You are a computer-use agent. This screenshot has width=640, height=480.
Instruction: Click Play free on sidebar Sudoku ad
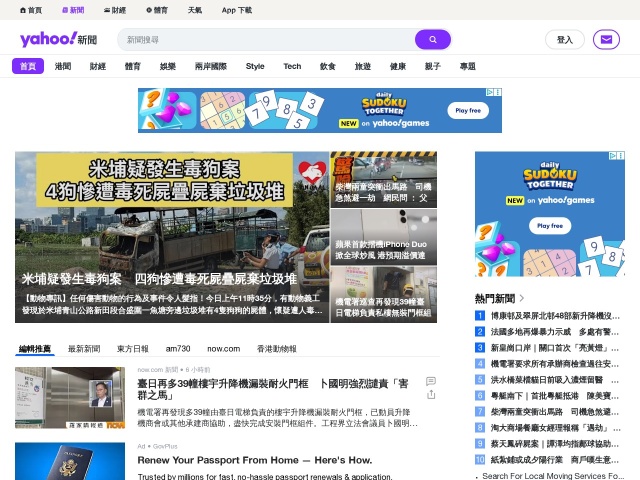tap(550, 226)
